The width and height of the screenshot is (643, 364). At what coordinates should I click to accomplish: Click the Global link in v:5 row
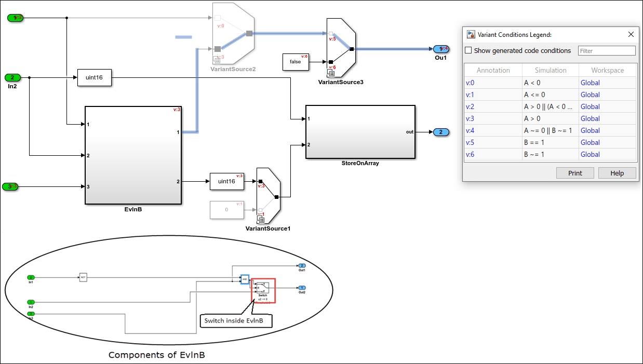click(590, 142)
